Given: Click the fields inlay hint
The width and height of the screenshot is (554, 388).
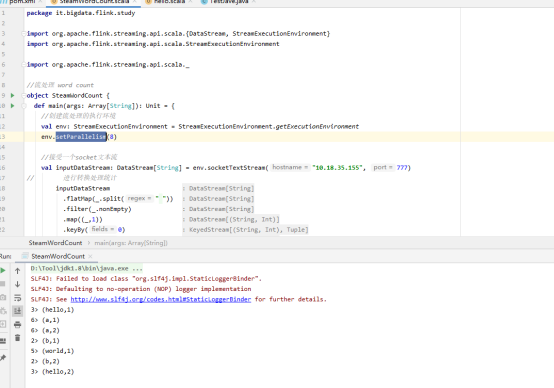Looking at the screenshot, I should (102, 229).
